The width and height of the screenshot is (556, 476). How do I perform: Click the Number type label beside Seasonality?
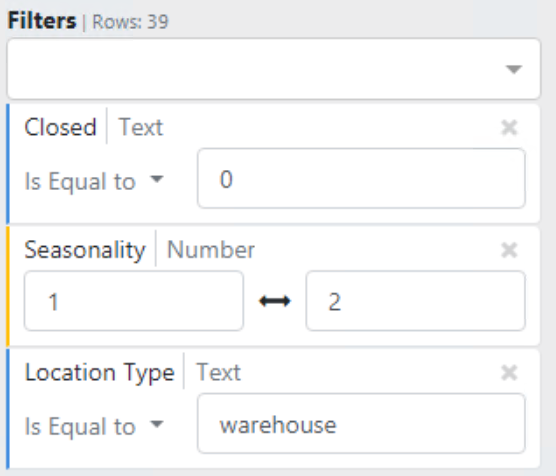click(211, 250)
